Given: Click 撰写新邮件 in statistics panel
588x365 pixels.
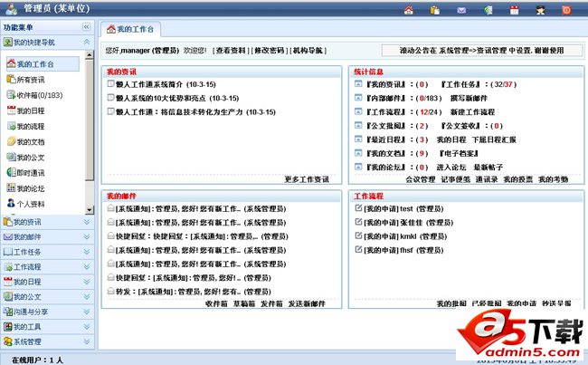Looking at the screenshot, I should [469, 98].
